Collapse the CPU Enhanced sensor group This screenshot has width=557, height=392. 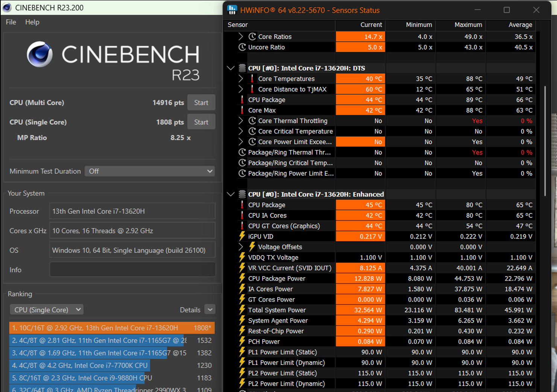(x=231, y=194)
